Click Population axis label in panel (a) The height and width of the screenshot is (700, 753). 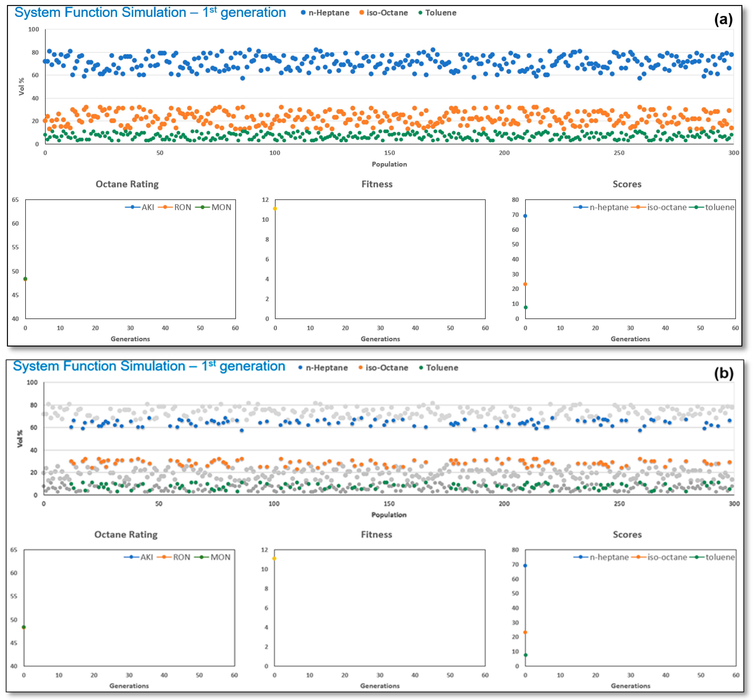[x=389, y=164]
